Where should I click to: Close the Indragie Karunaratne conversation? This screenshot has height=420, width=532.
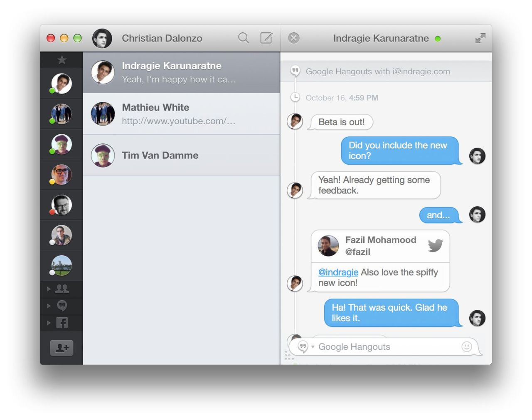pos(294,38)
